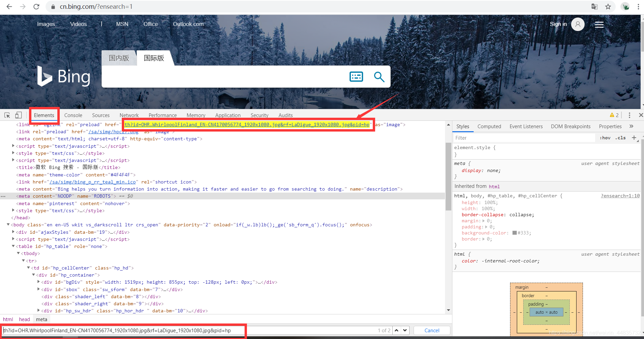This screenshot has height=339, width=644.
Task: Click the #333 background-color swatch
Action: [x=514, y=233]
